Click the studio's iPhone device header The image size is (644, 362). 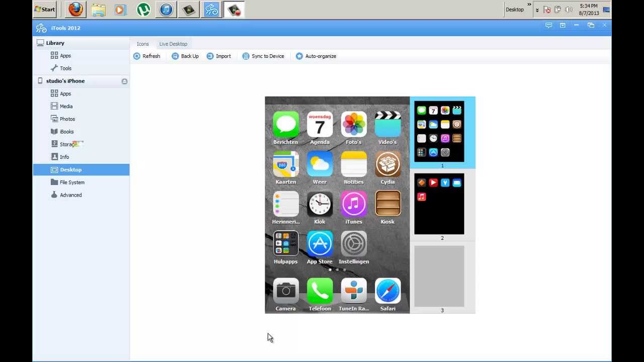[81, 81]
